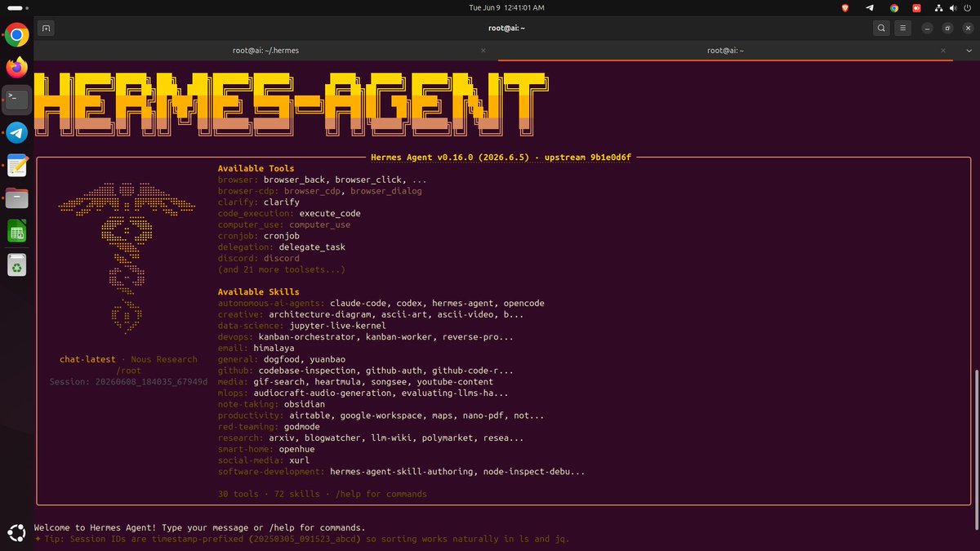980x551 pixels.
Task: Click 'dogfood, yuanbao' in the general line
Action: [x=305, y=359]
